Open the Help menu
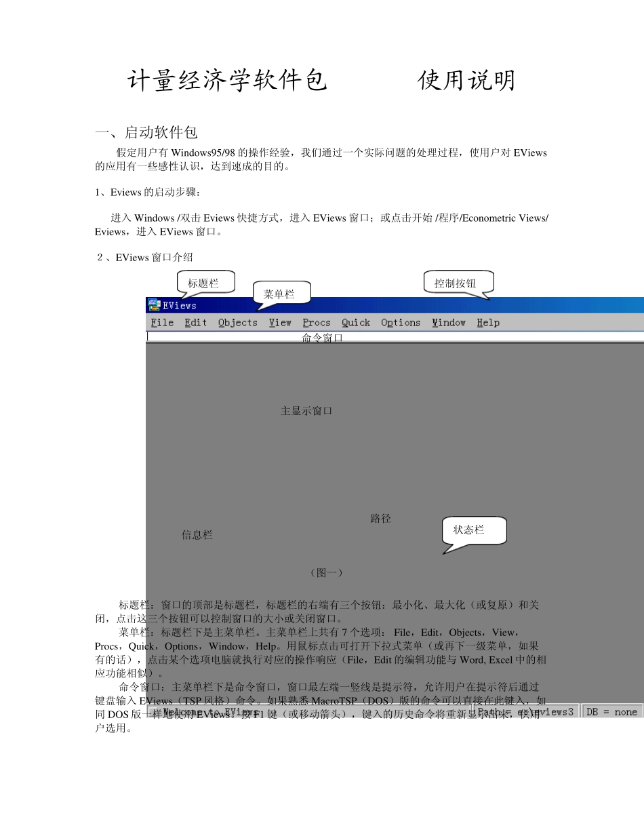 488,323
